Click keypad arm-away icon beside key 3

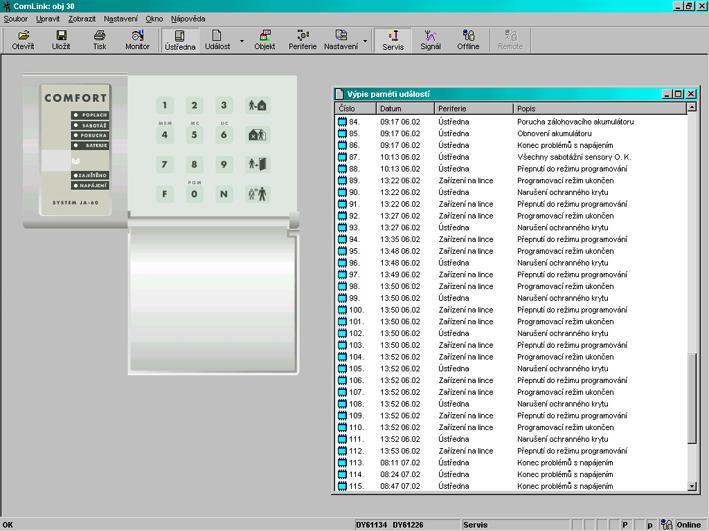[257, 105]
